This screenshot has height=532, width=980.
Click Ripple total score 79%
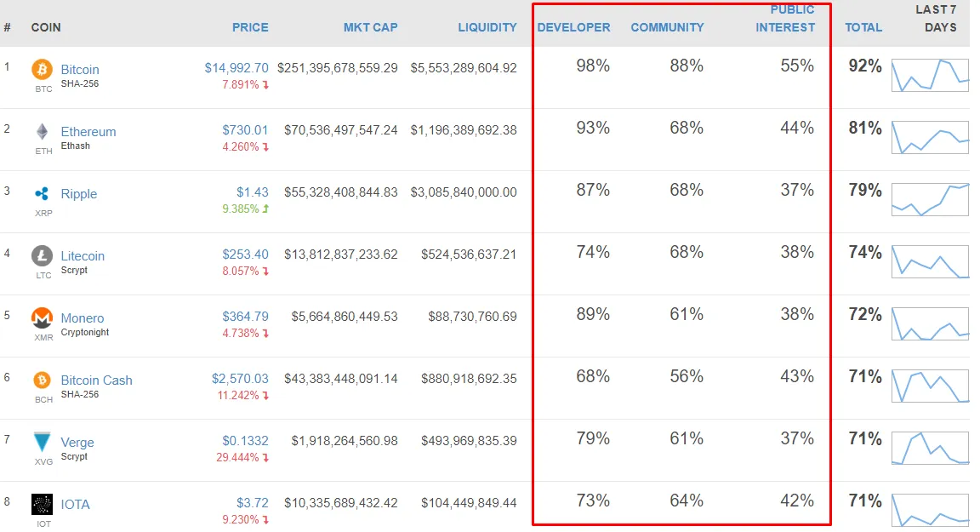click(865, 190)
